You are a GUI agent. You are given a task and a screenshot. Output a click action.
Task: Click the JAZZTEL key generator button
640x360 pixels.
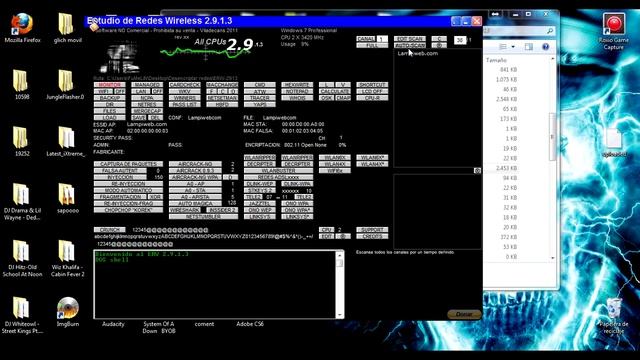click(260, 203)
